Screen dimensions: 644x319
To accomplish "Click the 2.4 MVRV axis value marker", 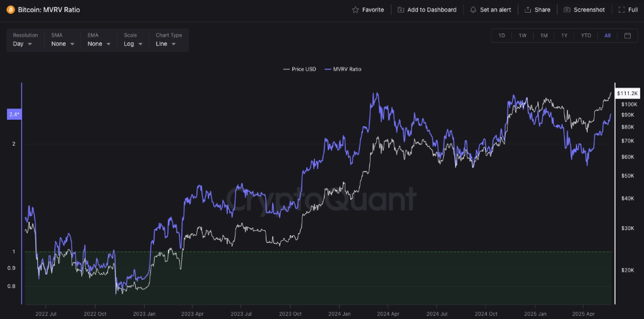I will click(x=14, y=114).
